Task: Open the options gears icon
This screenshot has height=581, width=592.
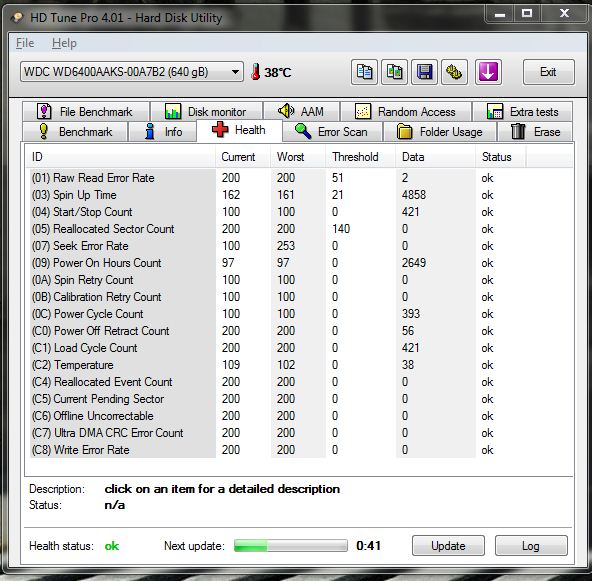Action: pyautogui.click(x=454, y=72)
